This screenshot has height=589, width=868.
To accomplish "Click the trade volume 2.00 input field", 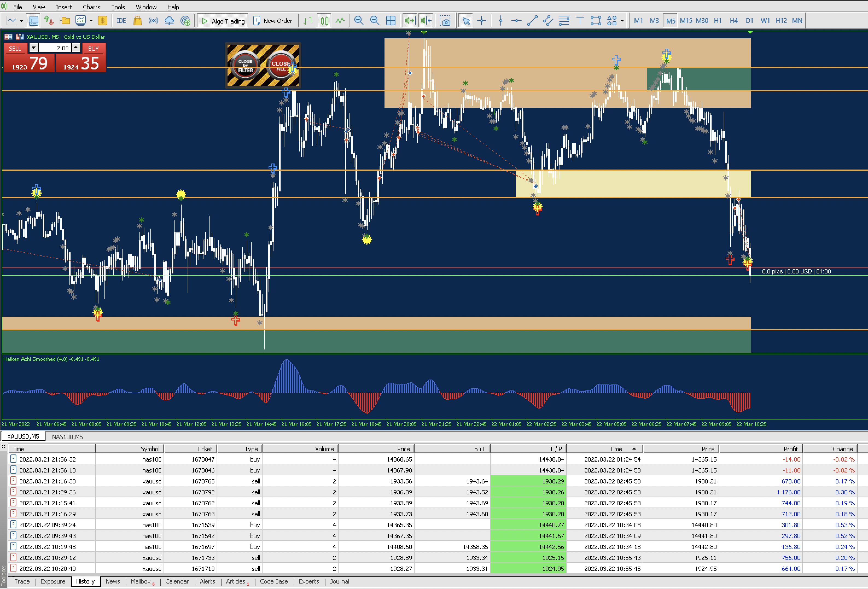I will tap(55, 48).
